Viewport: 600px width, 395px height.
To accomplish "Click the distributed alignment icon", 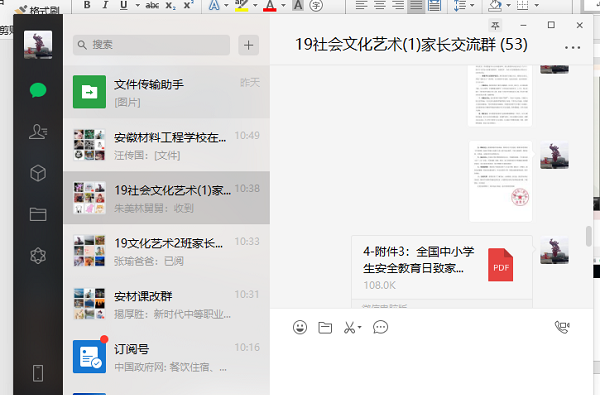I will 434,5.
